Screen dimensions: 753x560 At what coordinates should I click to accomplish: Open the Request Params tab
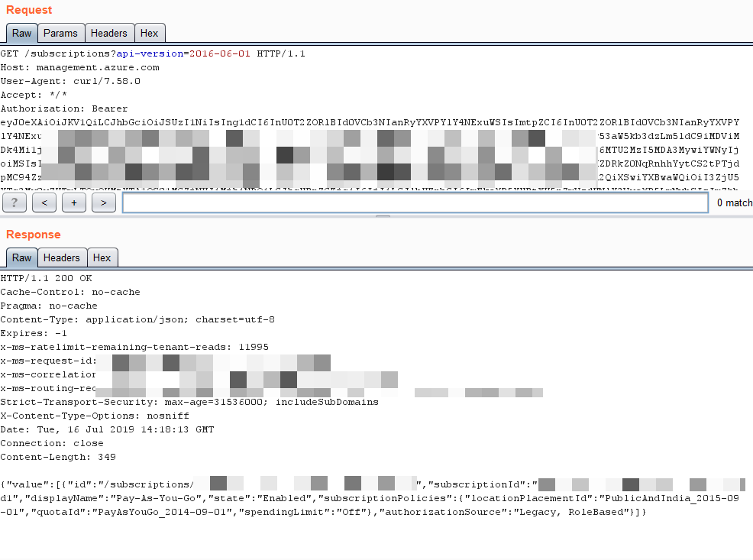60,33
